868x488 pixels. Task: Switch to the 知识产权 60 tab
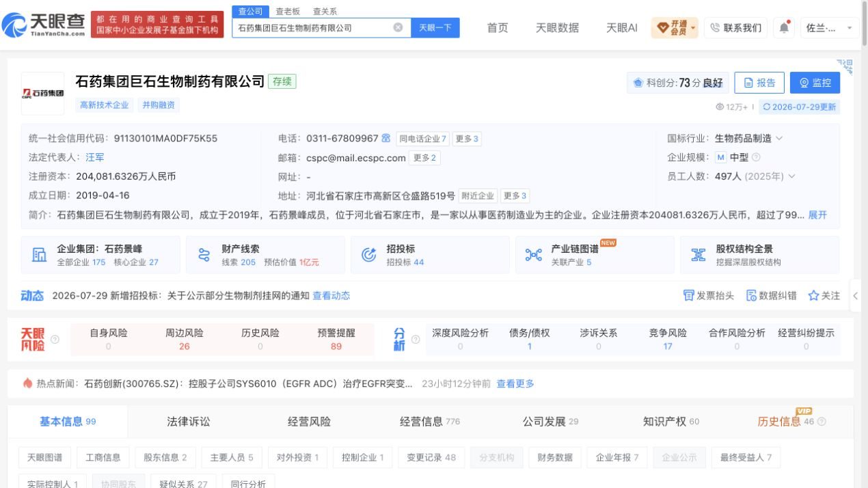671,422
